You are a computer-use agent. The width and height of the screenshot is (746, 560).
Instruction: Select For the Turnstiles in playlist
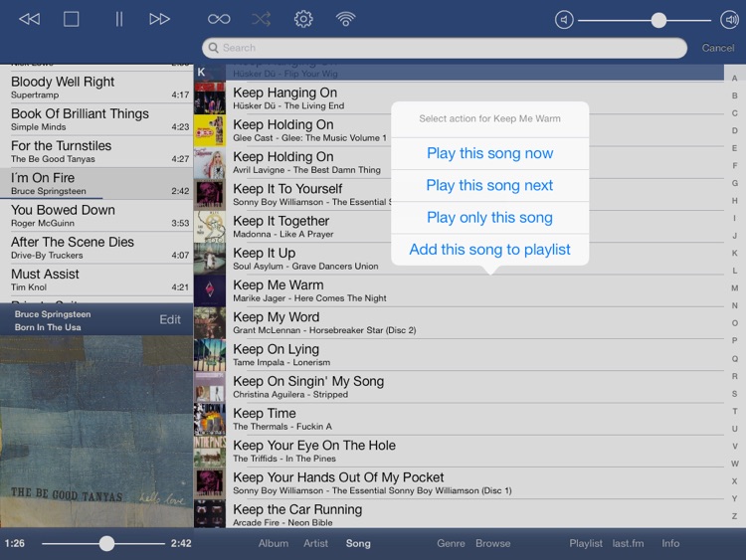(96, 151)
